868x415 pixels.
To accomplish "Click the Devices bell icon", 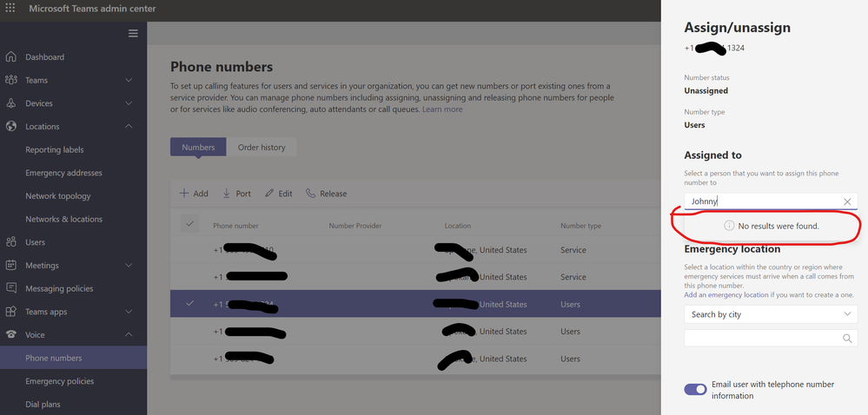I will [10, 103].
